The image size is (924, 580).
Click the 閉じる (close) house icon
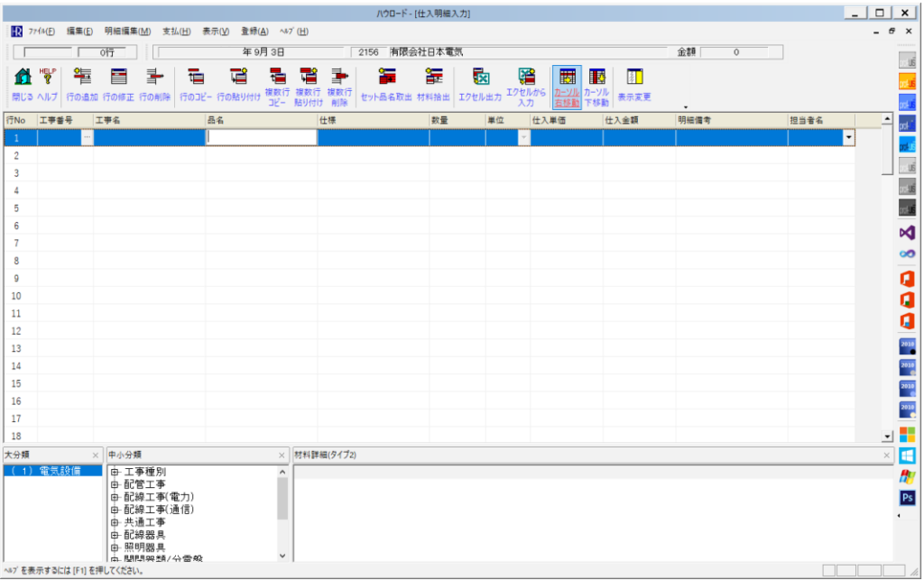[x=23, y=78]
